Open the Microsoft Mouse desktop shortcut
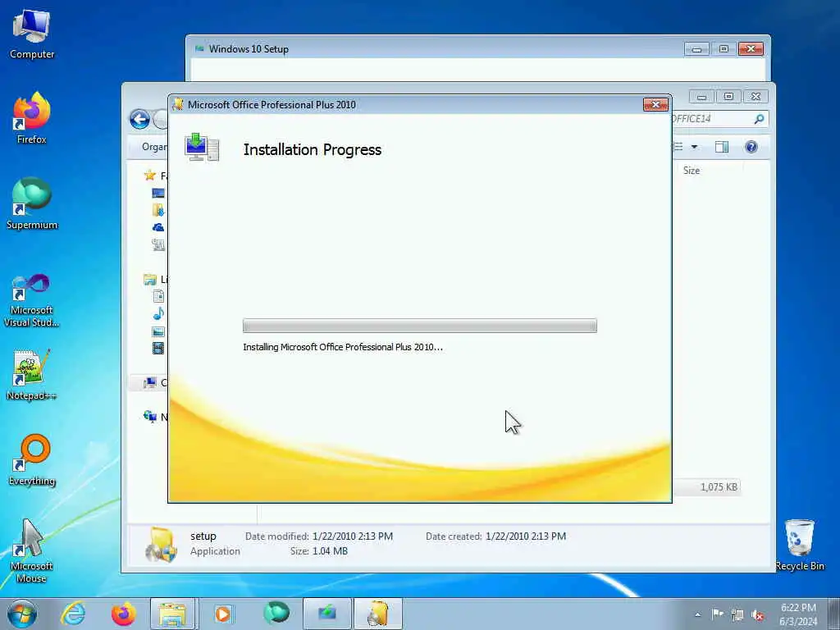 tap(32, 550)
